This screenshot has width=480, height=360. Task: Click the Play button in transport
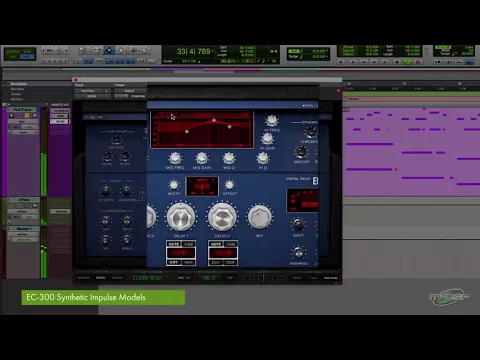click(x=407, y=62)
